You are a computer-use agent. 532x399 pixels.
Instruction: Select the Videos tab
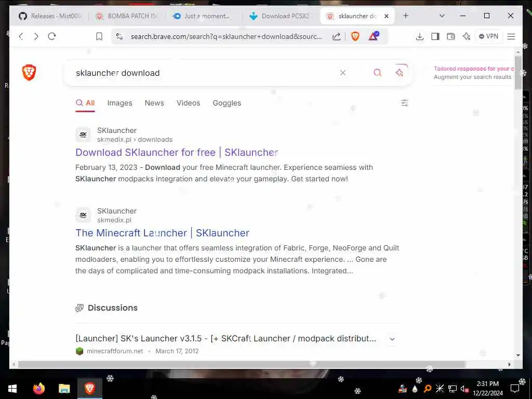(x=188, y=103)
